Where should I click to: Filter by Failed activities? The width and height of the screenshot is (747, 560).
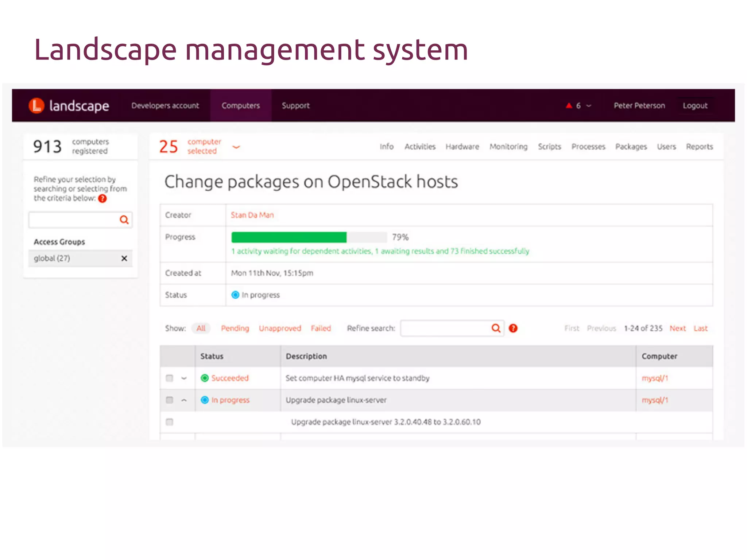coord(321,328)
